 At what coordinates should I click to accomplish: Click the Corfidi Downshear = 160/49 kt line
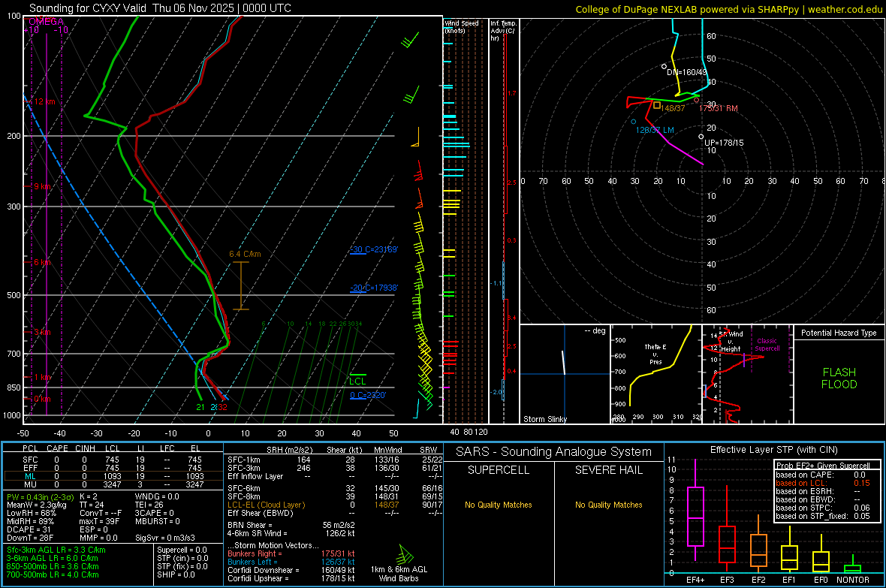point(291,570)
